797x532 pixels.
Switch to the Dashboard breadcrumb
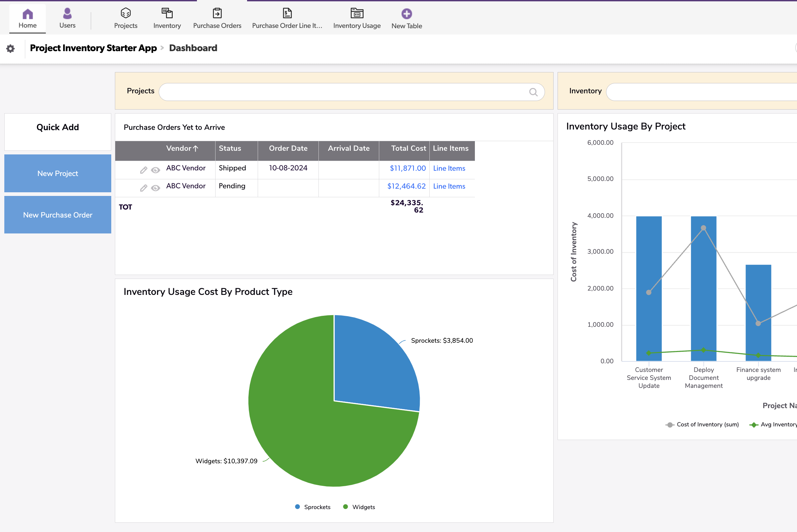tap(193, 48)
